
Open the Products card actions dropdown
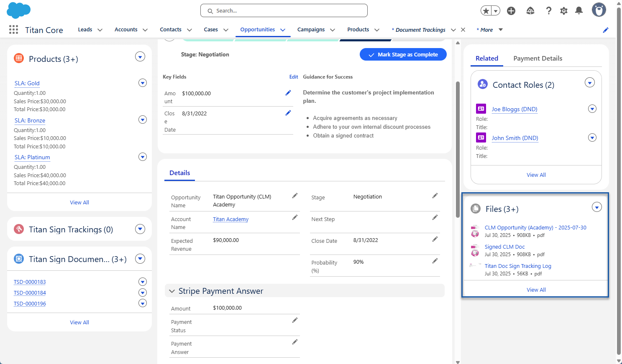(x=140, y=56)
